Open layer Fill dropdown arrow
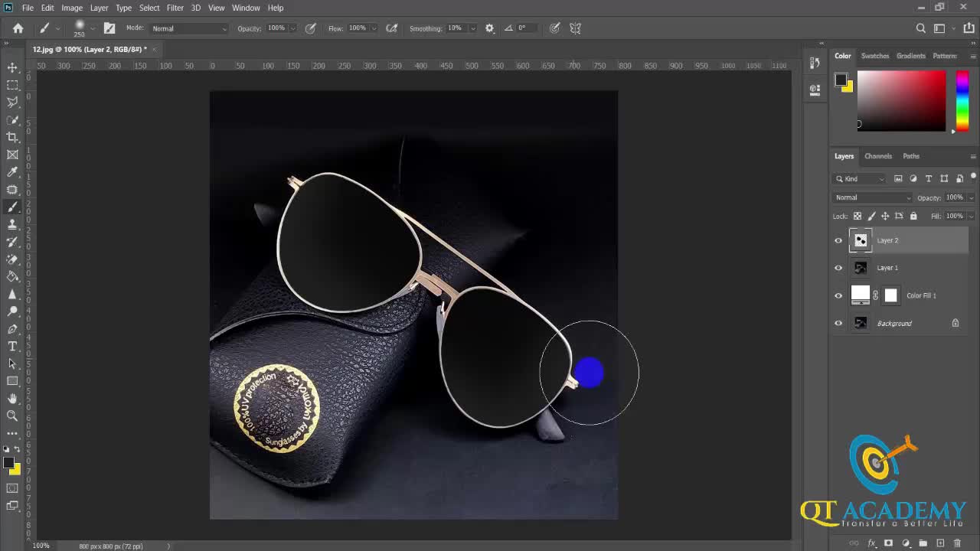This screenshot has height=551, width=980. (971, 216)
